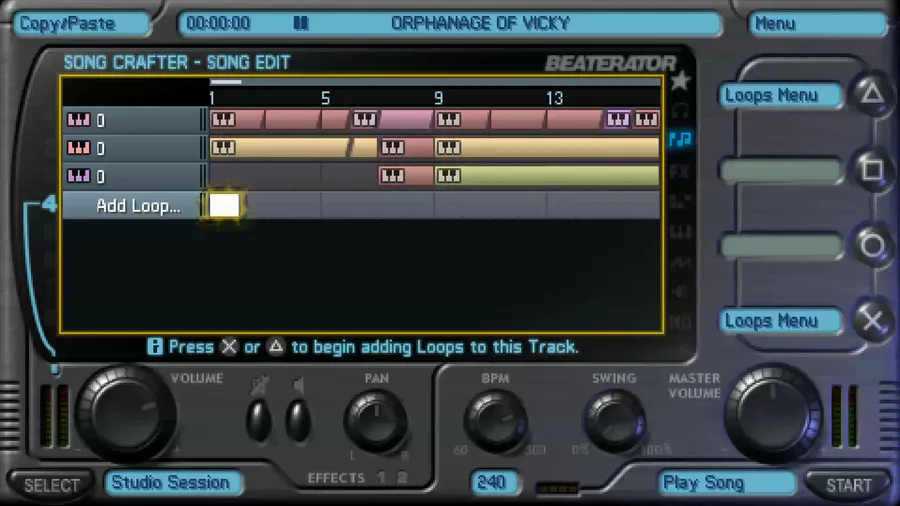Click the SELECT button
The height and width of the screenshot is (506, 900).
coord(51,485)
